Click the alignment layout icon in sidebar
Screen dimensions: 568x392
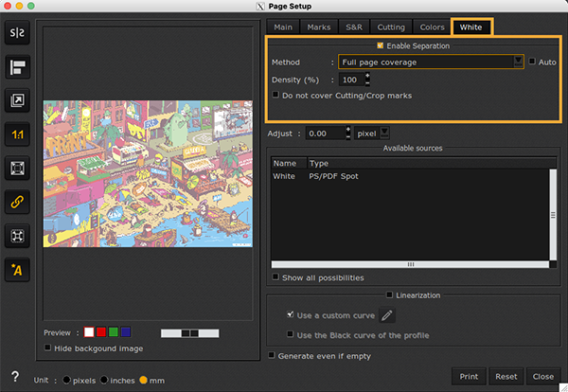18,66
